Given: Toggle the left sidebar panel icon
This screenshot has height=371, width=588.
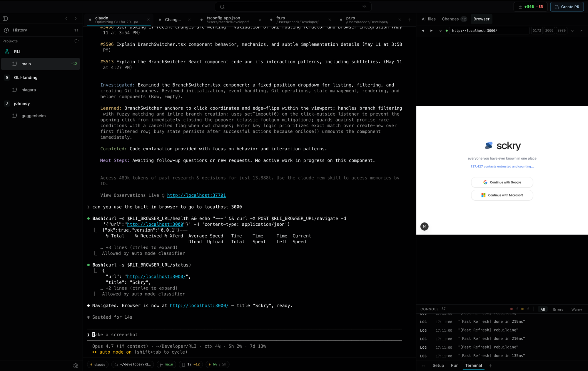Looking at the screenshot, I should tap(5, 19).
